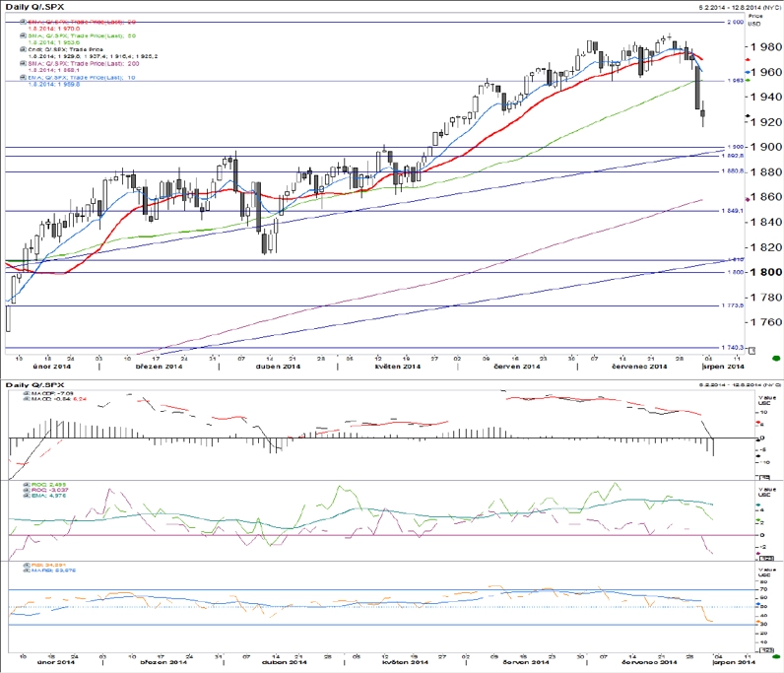Click the MARSI legend icon

click(x=27, y=571)
